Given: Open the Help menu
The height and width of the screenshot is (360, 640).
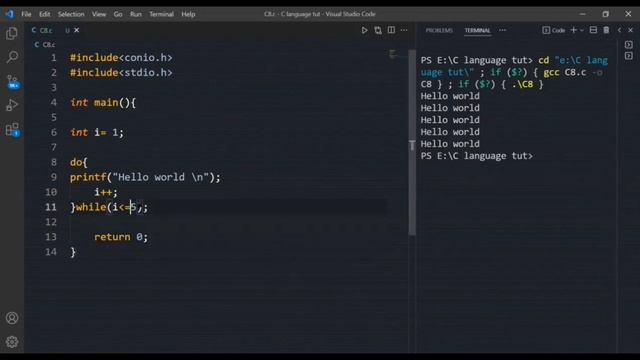Looking at the screenshot, I should (188, 14).
